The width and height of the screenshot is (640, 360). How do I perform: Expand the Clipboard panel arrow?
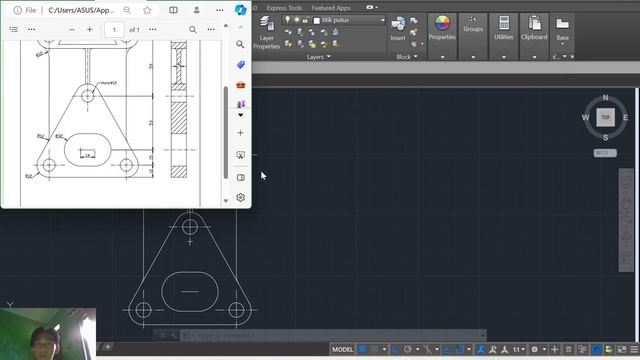pos(534,57)
